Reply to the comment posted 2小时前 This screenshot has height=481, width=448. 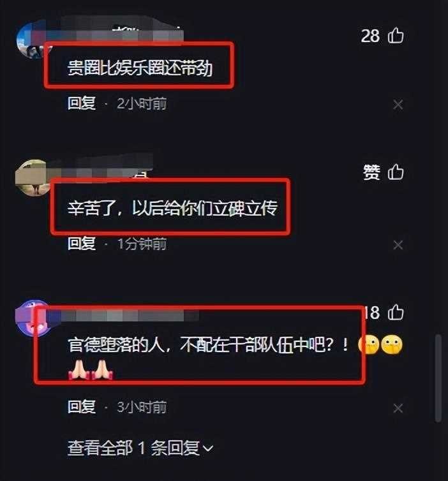coord(82,103)
